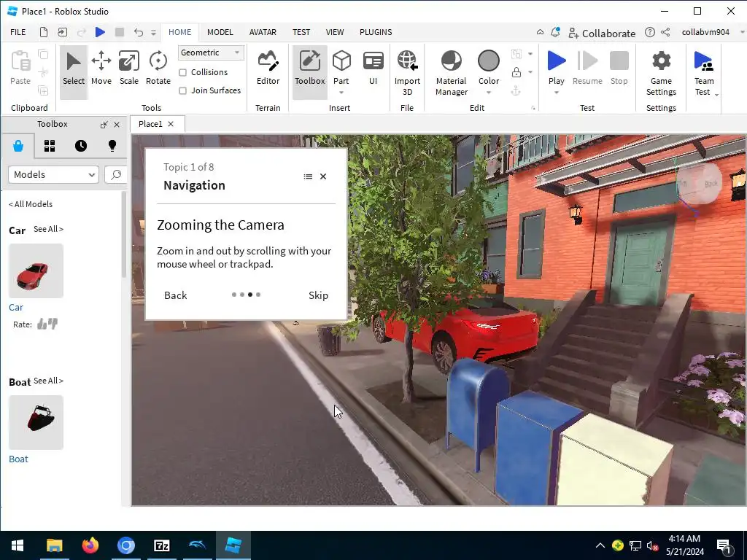This screenshot has width=747, height=560.
Task: Click the Collaborate button
Action: point(602,33)
